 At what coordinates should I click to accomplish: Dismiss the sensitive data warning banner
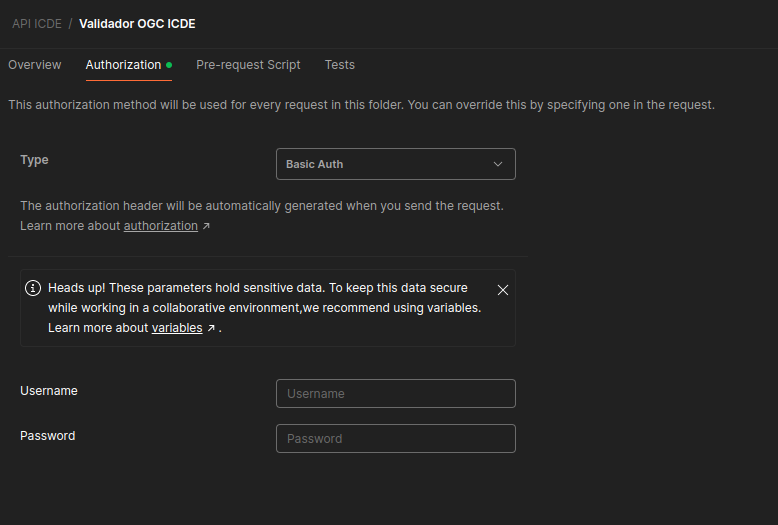(503, 290)
